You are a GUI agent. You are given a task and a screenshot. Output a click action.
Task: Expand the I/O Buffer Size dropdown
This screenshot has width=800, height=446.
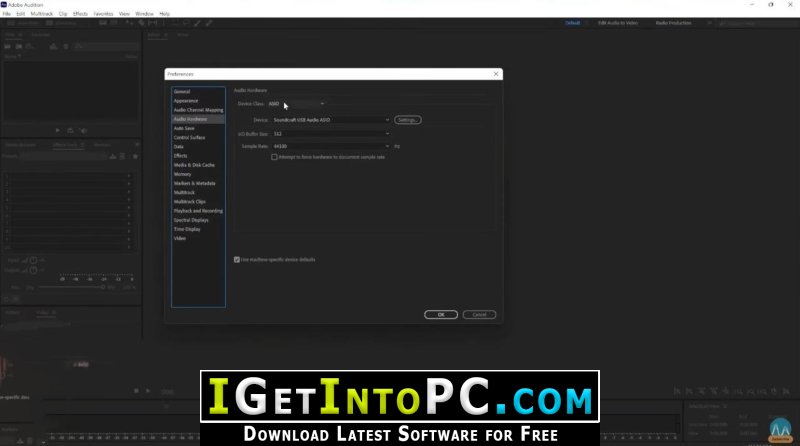(x=331, y=134)
